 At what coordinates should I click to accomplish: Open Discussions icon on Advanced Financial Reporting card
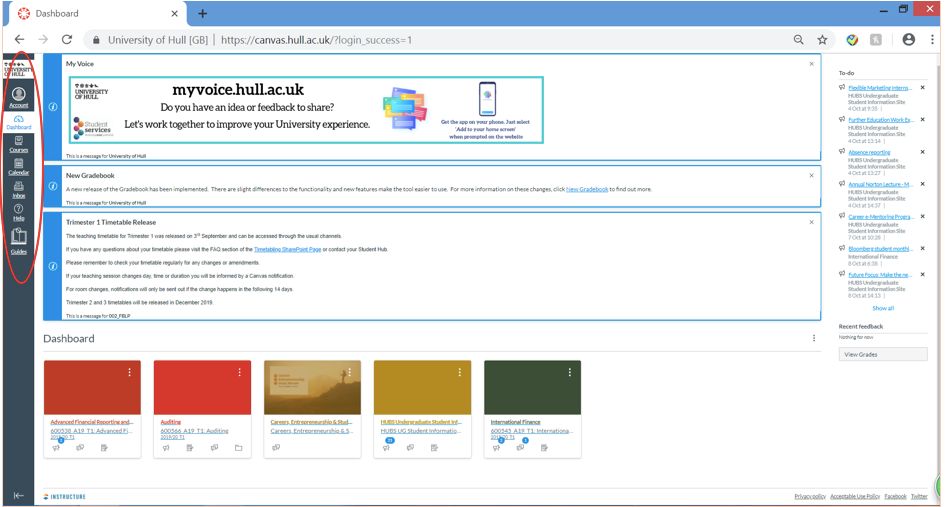[80, 447]
